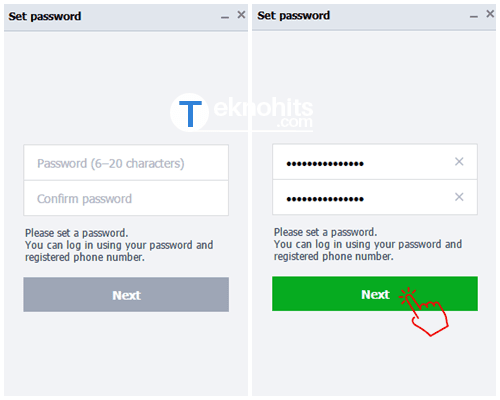Click the Set password title in the right window

[294, 15]
